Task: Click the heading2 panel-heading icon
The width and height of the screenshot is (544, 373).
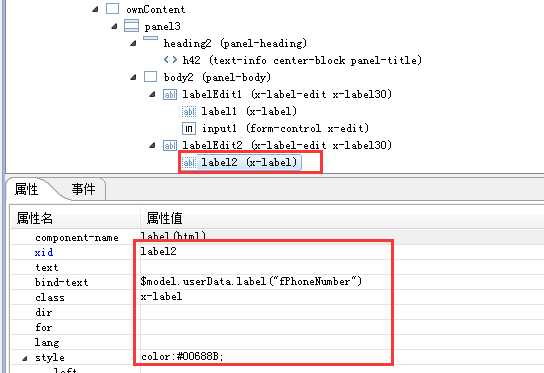Action: click(x=150, y=38)
